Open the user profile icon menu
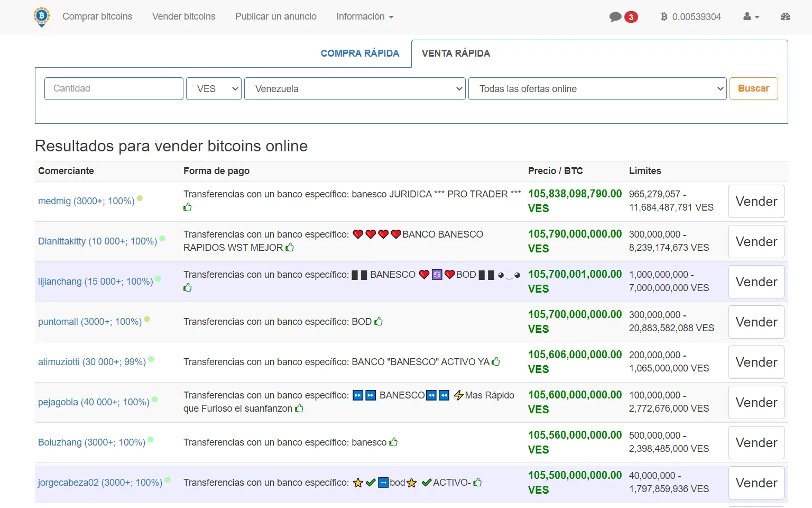 pos(751,17)
